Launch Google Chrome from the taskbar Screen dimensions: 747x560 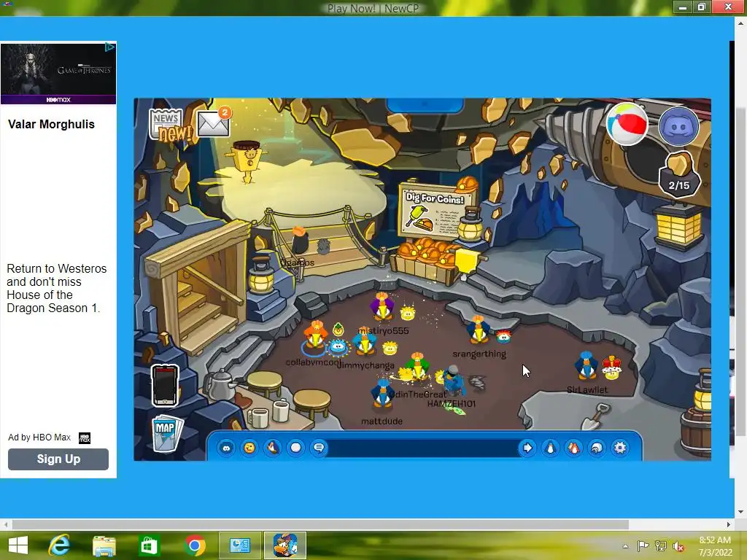coord(194,545)
